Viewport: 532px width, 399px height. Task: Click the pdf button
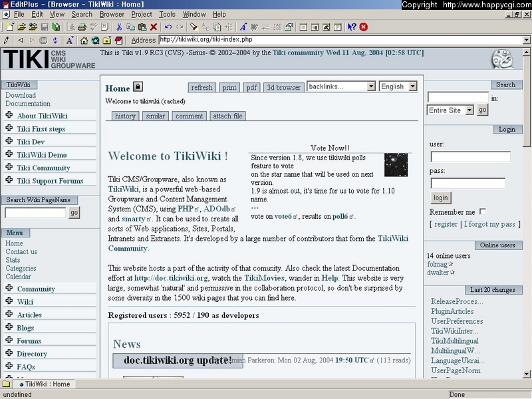click(x=252, y=88)
